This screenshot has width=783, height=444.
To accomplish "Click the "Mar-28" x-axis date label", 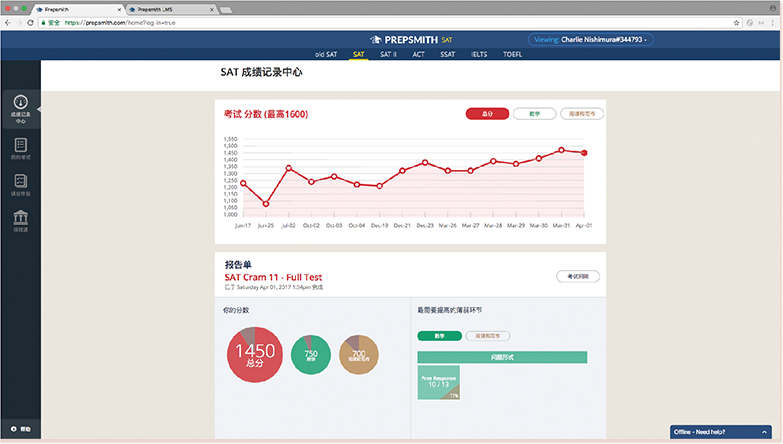I will [x=493, y=226].
